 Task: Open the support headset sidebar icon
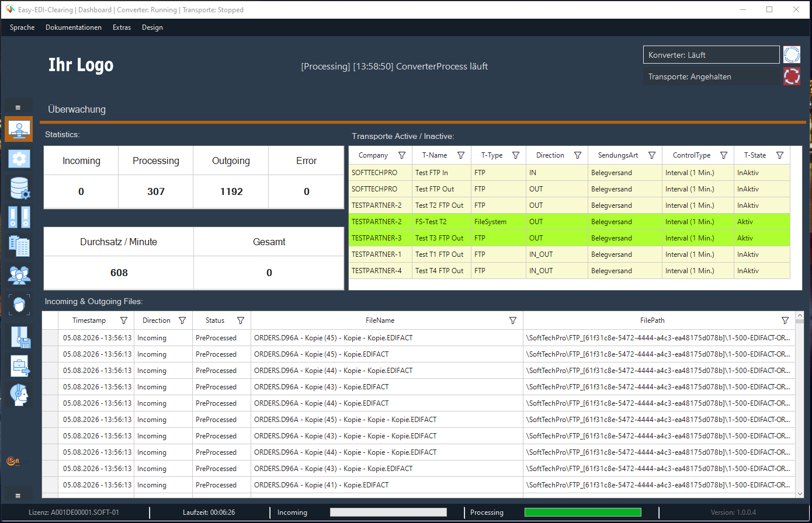pos(19,395)
